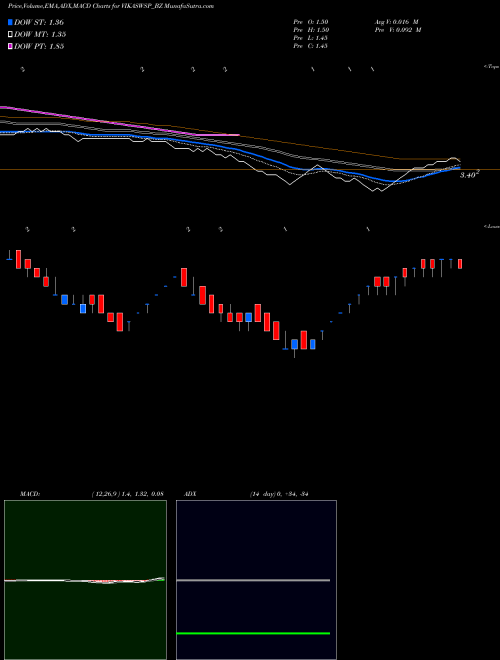Click the 'DOW PT: 1.83' label

[39, 46]
